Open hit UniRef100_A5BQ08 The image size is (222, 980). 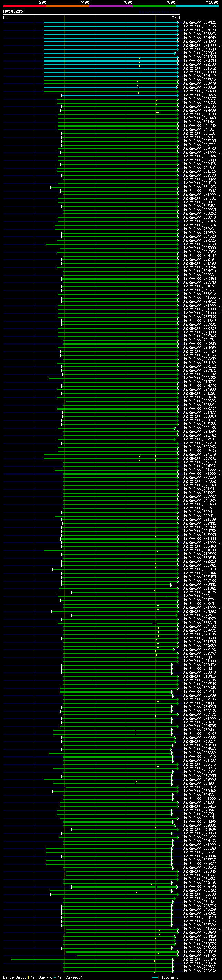pos(199,49)
